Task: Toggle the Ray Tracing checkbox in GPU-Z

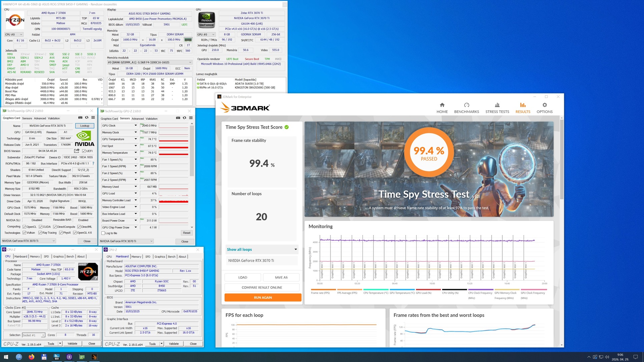Action: pos(40,233)
